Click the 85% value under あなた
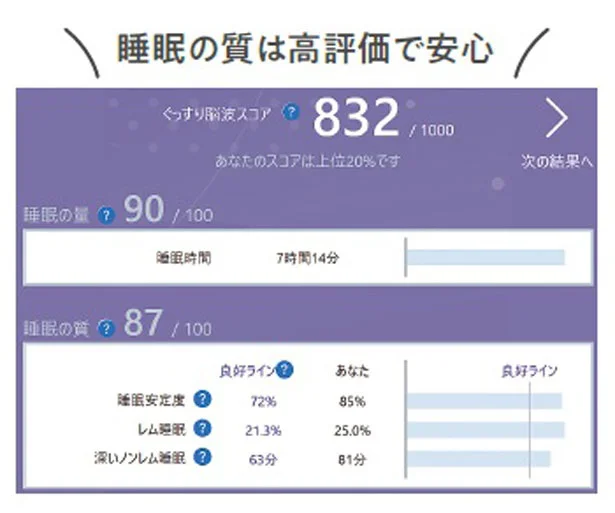 pyautogui.click(x=352, y=401)
